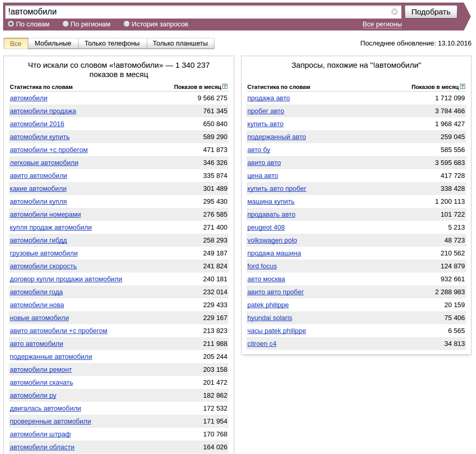Open the продажа авто similar query

tap(269, 98)
